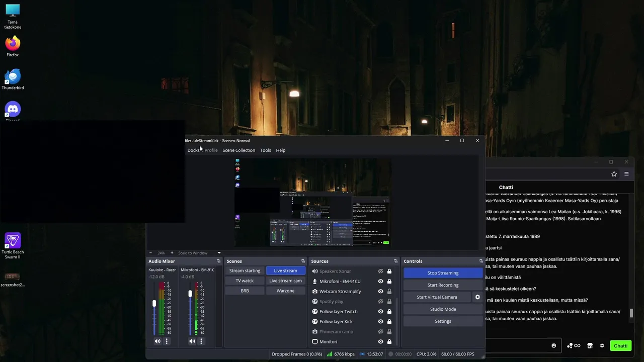Open the Help menu
644x362 pixels.
pos(280,150)
